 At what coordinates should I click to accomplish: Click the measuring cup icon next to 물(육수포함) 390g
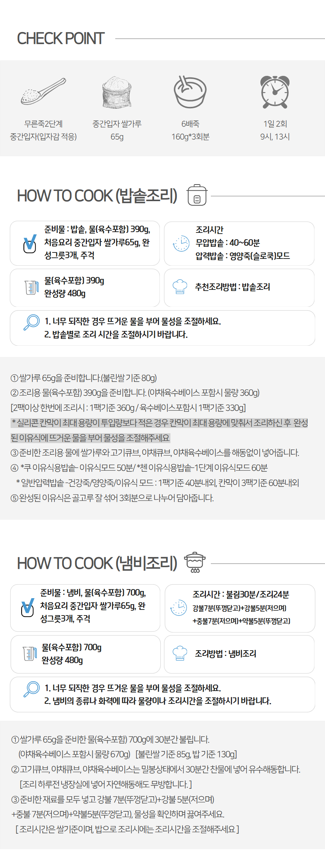tap(32, 288)
